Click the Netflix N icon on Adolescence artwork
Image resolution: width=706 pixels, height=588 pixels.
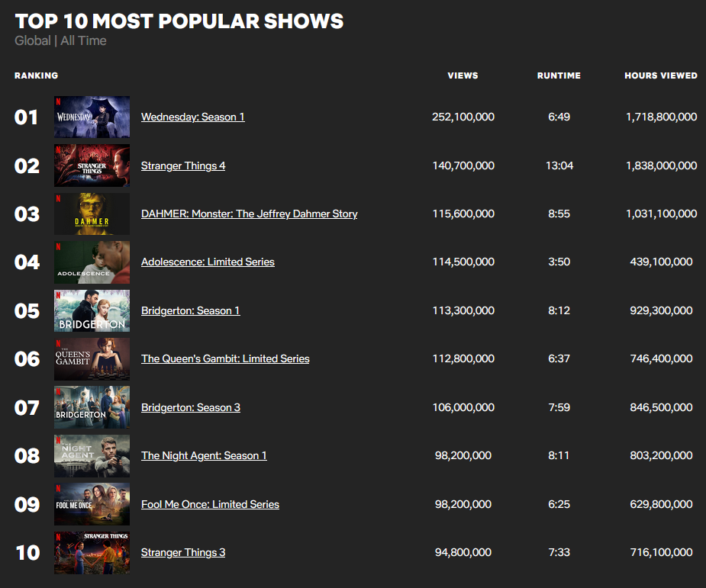pyautogui.click(x=59, y=247)
